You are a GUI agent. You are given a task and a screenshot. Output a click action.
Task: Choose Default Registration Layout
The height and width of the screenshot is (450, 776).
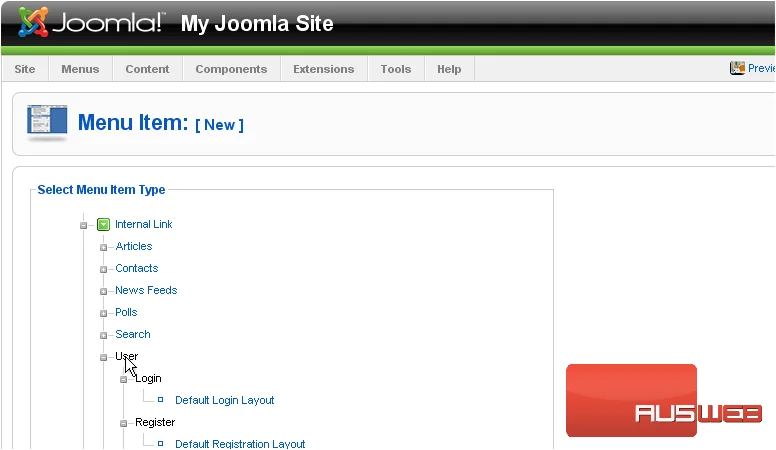[240, 444]
